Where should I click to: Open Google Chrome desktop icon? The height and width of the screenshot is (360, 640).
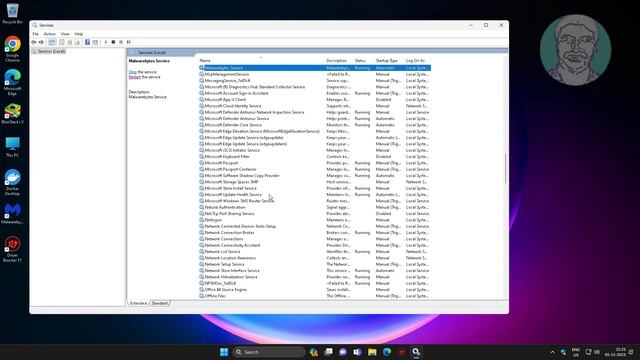12,49
